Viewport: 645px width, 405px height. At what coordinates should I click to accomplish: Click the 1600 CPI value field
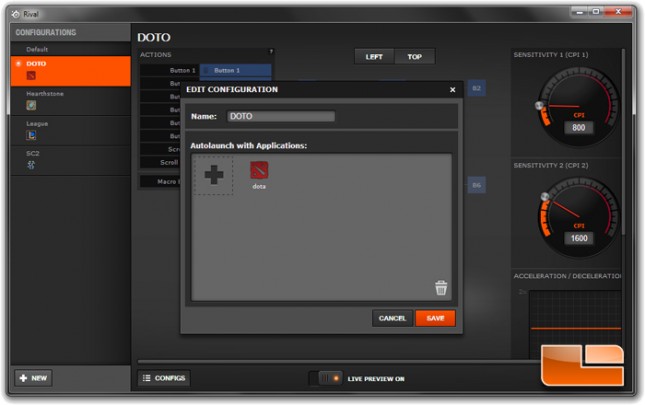(579, 238)
